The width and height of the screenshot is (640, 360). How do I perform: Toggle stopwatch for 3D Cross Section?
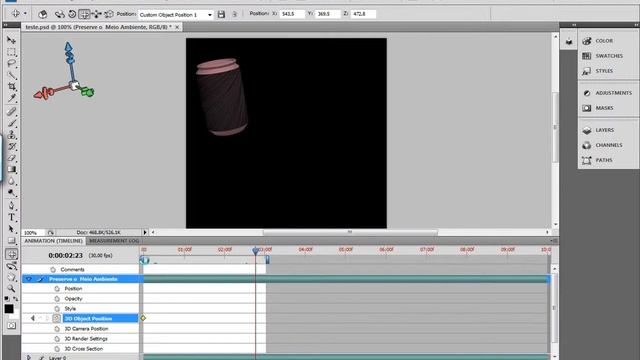(57, 349)
